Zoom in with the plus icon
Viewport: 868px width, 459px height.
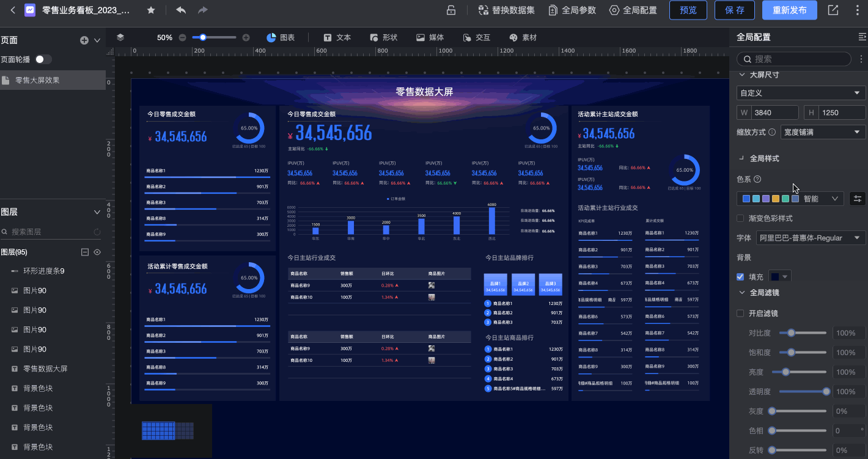246,37
